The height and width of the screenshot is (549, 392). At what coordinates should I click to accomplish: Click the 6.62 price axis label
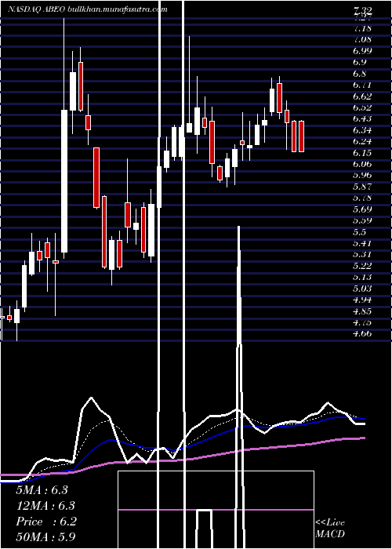click(x=362, y=96)
